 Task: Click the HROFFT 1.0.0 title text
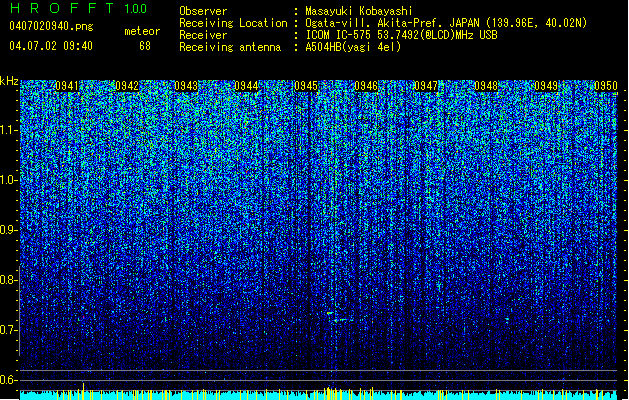(78, 8)
